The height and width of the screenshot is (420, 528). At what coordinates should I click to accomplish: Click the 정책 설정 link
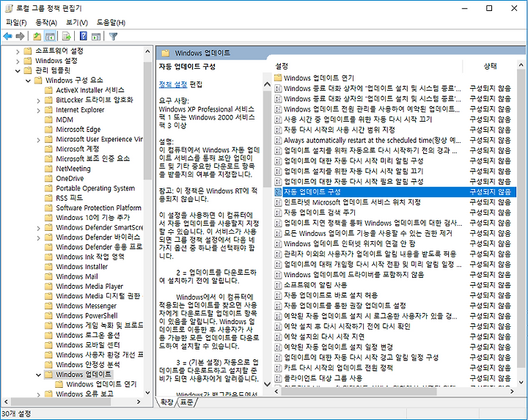point(173,84)
